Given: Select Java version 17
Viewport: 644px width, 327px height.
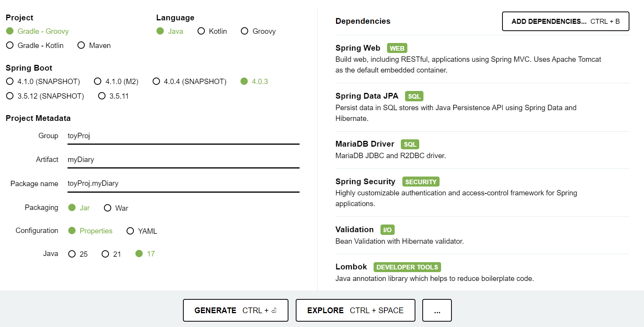Looking at the screenshot, I should (145, 254).
